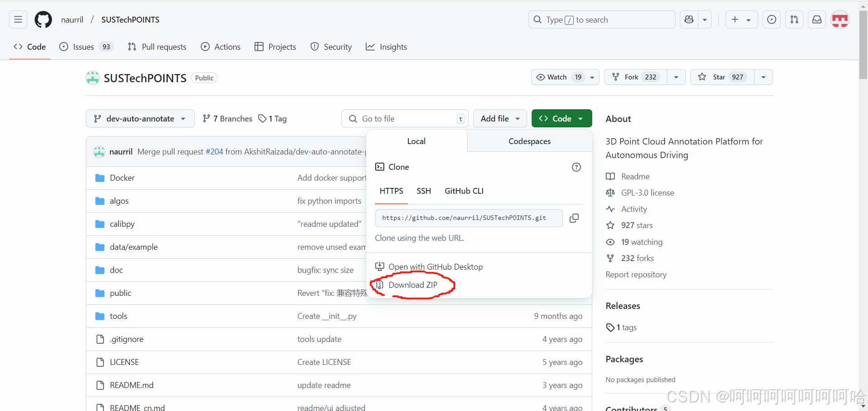
Task: Click Report repository
Action: (636, 275)
